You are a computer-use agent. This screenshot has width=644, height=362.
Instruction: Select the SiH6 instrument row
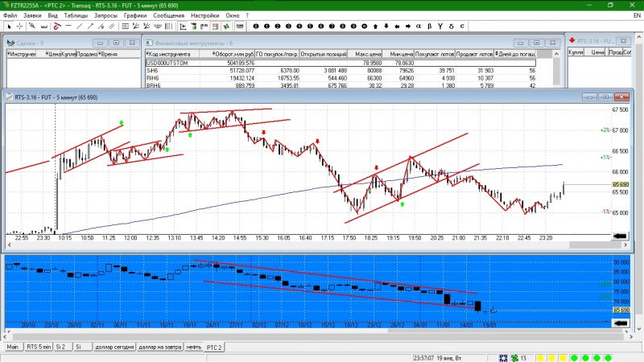tap(341, 71)
